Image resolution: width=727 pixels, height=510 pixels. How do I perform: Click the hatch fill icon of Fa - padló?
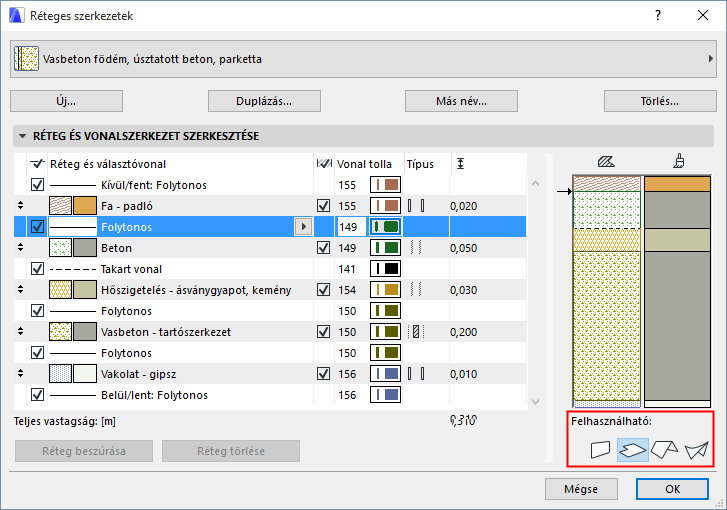pyautogui.click(x=61, y=206)
